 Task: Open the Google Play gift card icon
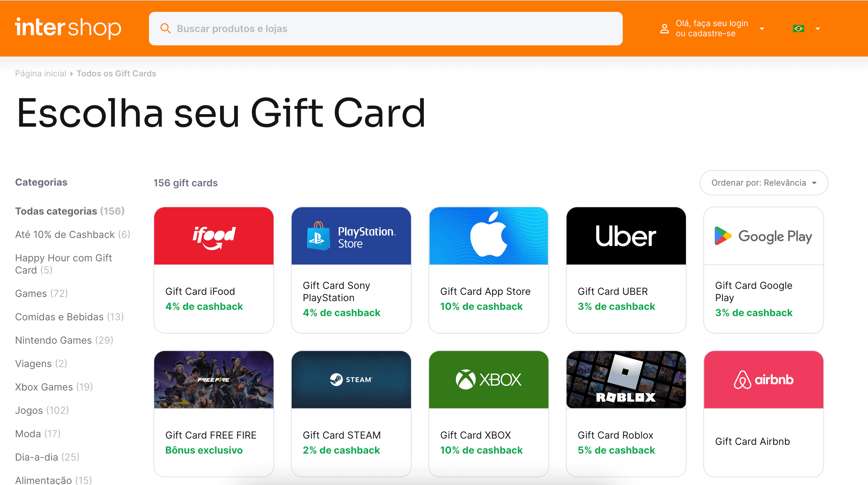(x=764, y=236)
